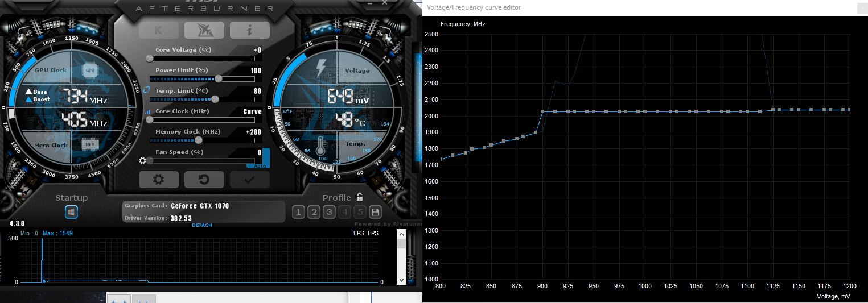Click the 734 MHz GPU clock readout

[x=85, y=97]
